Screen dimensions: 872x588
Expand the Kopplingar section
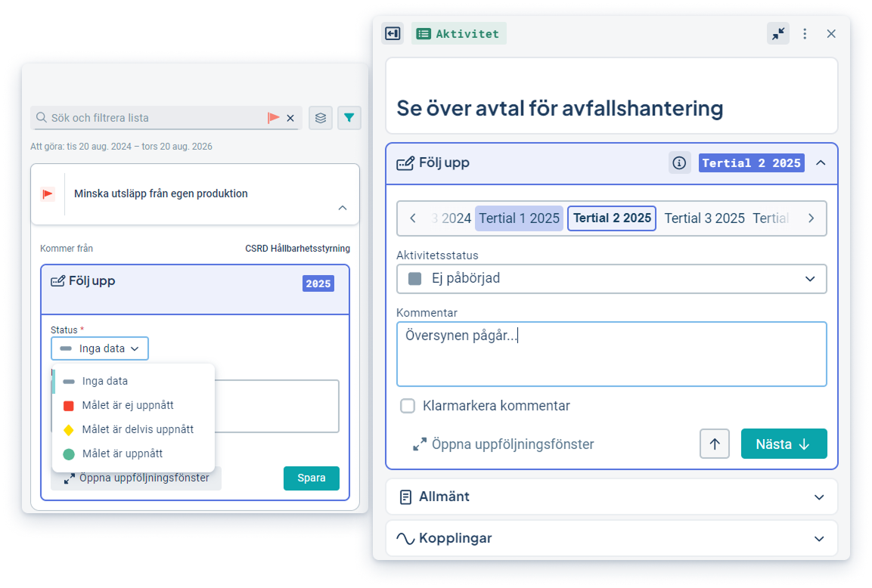coord(819,539)
